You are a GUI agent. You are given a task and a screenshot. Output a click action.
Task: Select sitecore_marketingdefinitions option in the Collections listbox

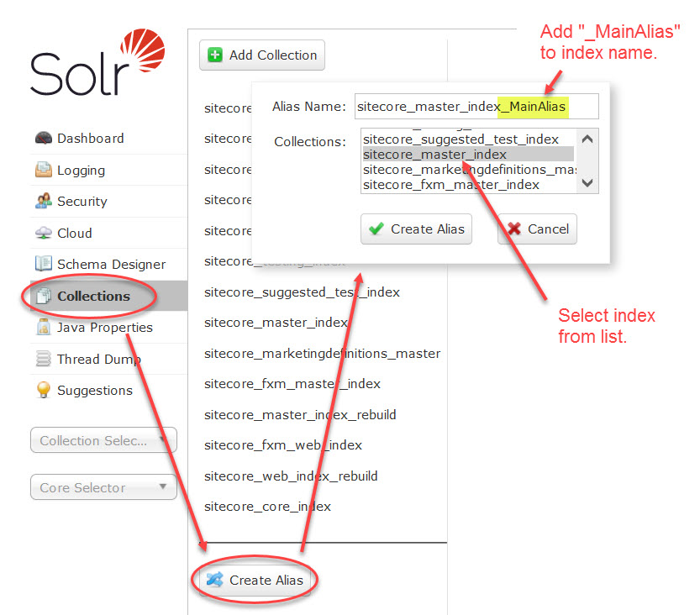pyautogui.click(x=468, y=170)
